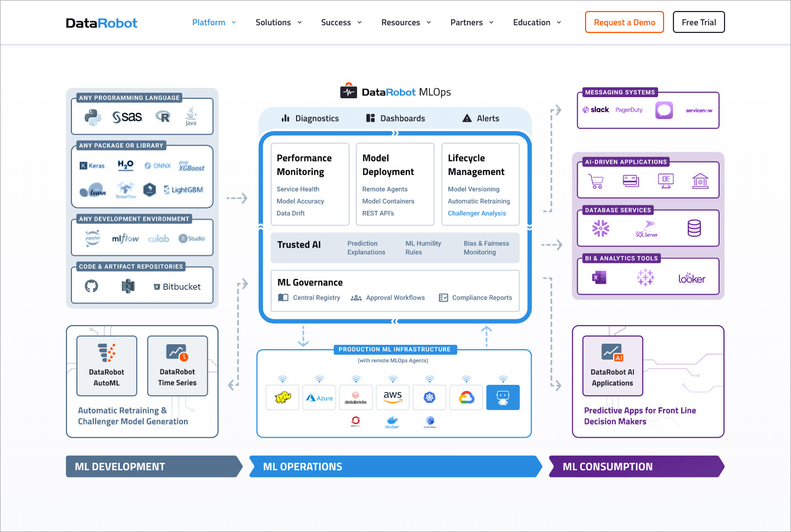
Task: Click the Challenger Analysis link
Action: (x=477, y=214)
